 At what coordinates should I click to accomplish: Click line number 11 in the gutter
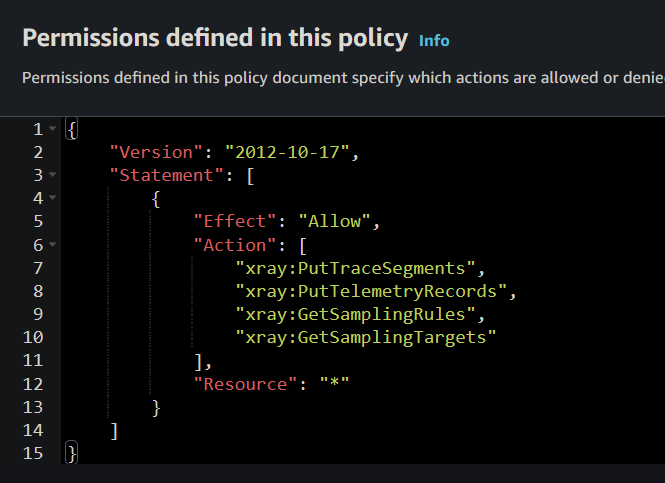[x=33, y=360]
